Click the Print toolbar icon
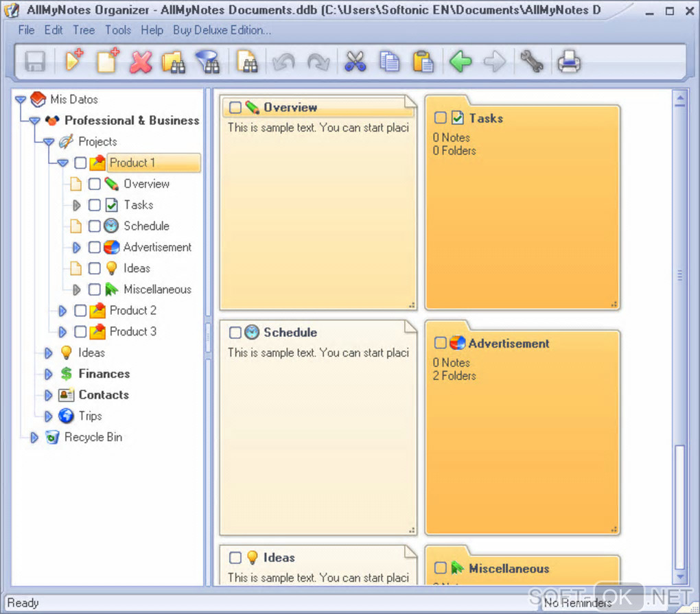 coord(569,61)
